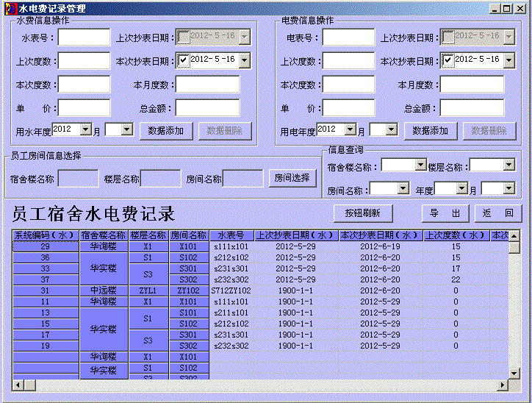Click the application icon in title bar

10,8
